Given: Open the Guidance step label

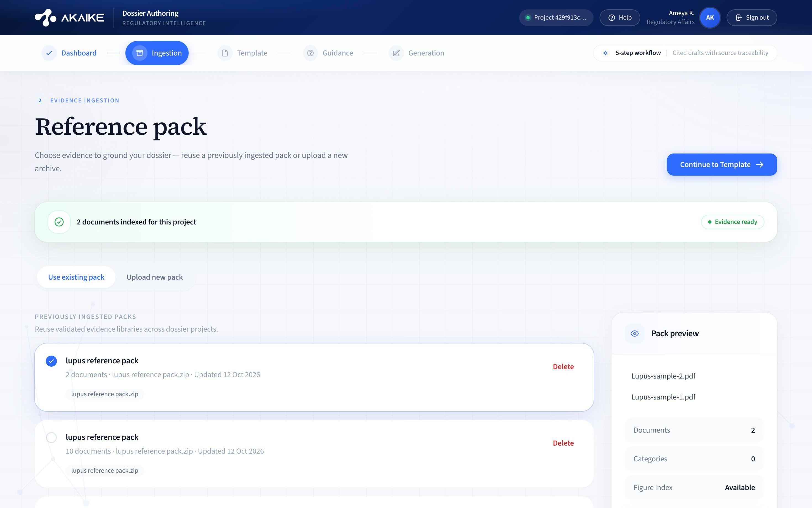Looking at the screenshot, I should pos(338,53).
